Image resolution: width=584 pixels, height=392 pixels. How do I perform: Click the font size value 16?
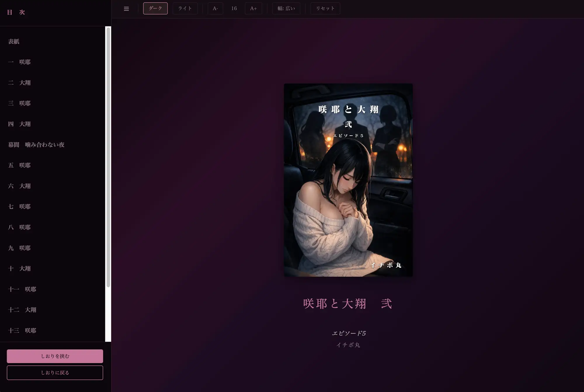pyautogui.click(x=234, y=8)
